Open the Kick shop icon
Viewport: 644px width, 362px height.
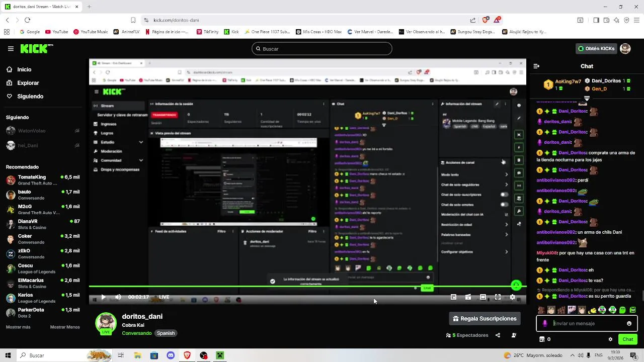point(542,339)
